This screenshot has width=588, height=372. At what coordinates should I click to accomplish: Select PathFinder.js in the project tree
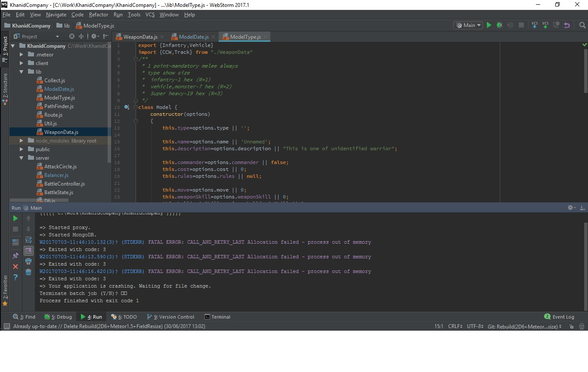[x=59, y=106]
